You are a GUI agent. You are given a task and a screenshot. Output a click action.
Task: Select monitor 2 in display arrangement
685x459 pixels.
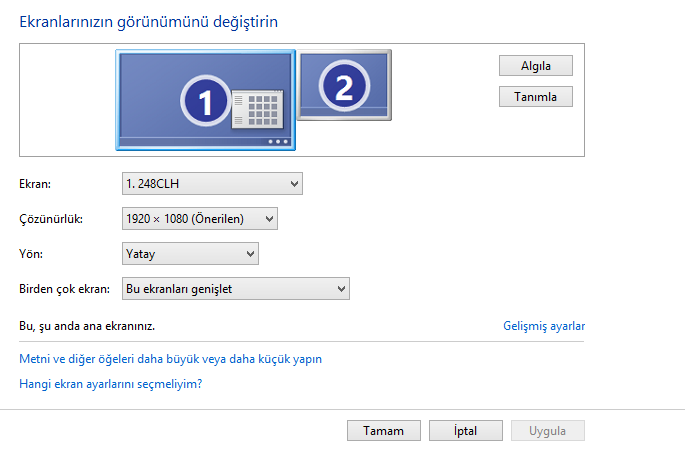coord(344,85)
